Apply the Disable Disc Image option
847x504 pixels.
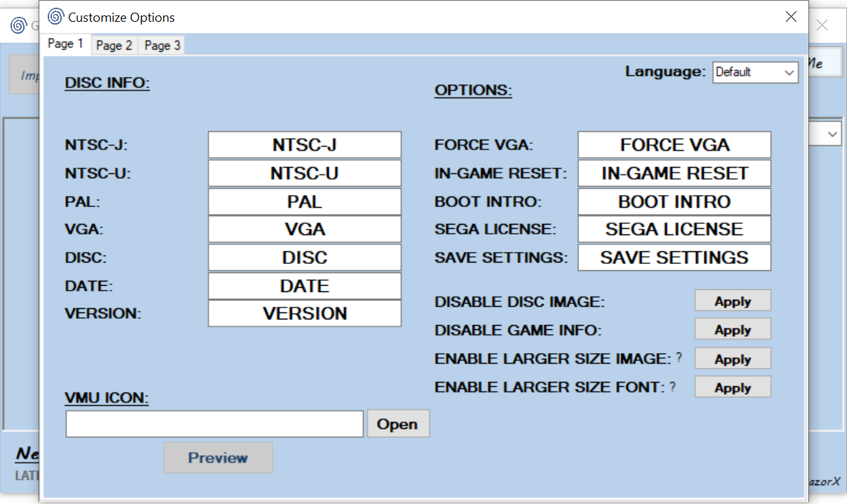point(733,301)
